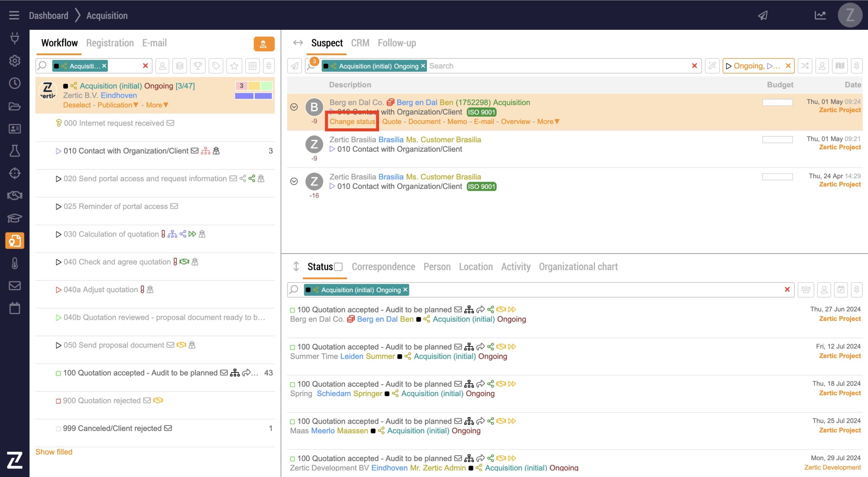Screen dimensions: 868x477
Task: Click the paper plane icon in top bar
Action: pyautogui.click(x=763, y=16)
